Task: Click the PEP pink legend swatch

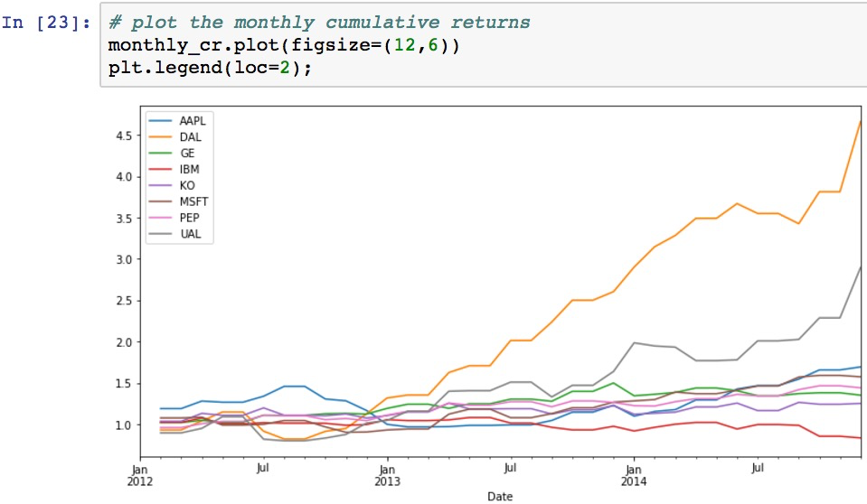Action: tap(161, 218)
